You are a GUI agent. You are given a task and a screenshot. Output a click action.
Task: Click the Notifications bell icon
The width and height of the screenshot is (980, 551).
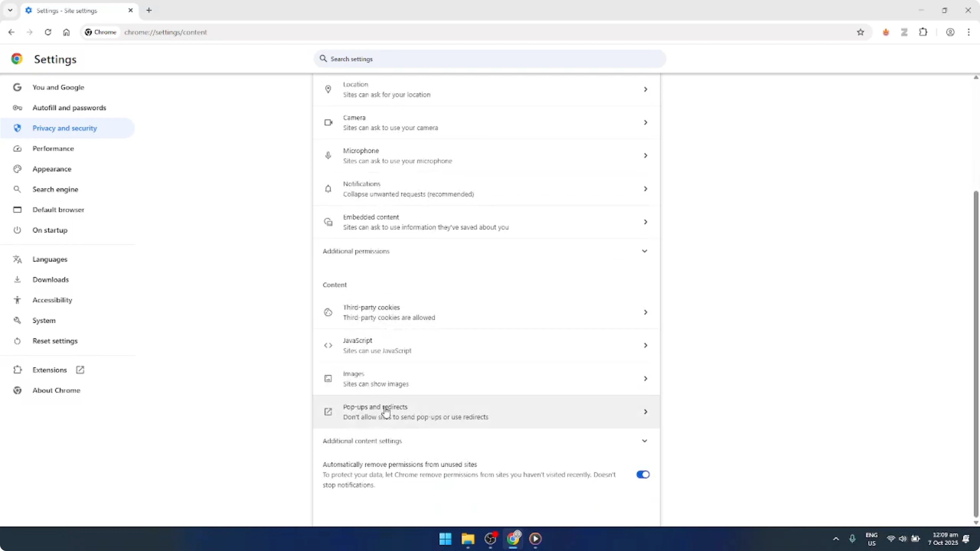pos(328,189)
